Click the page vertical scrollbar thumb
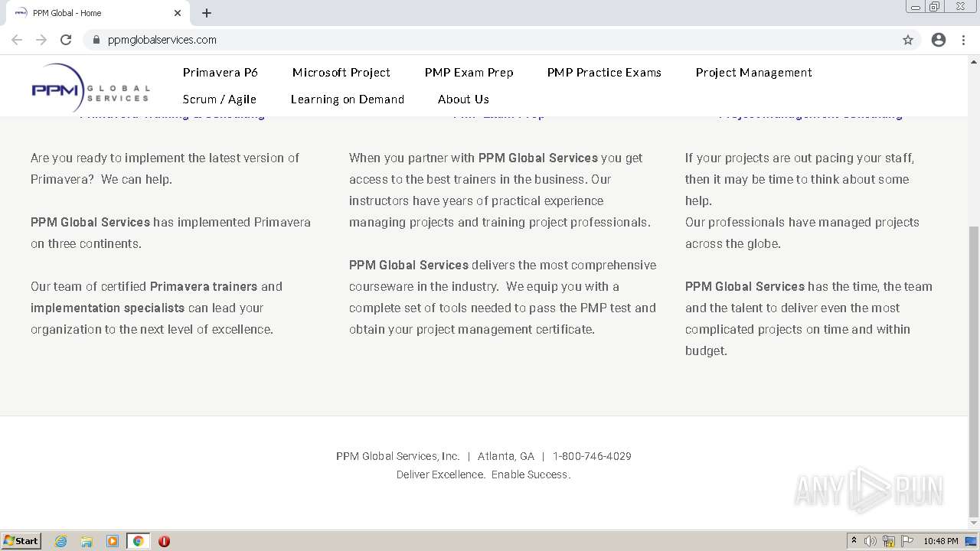The width and height of the screenshot is (980, 551). [x=974, y=371]
